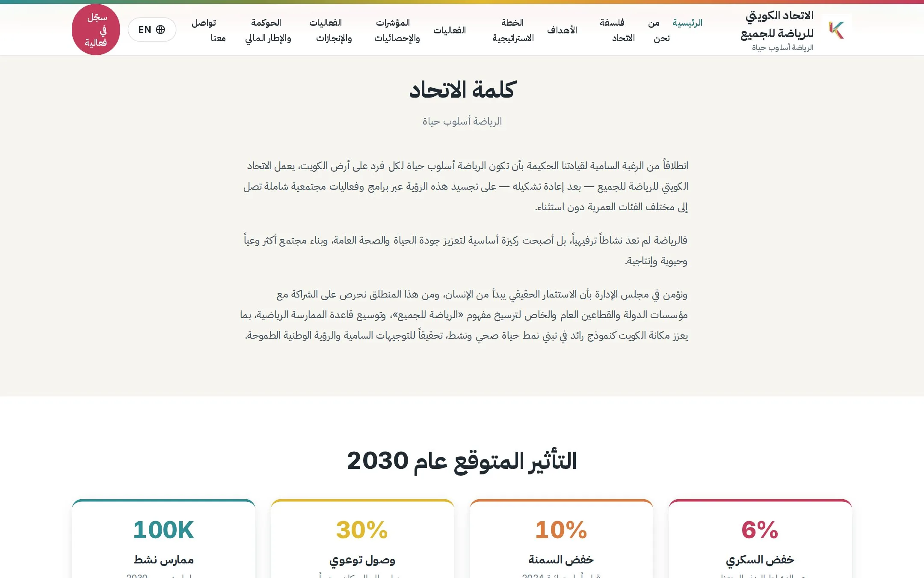
Task: Open الحوكمة والإطار المالي link
Action: 268,30
